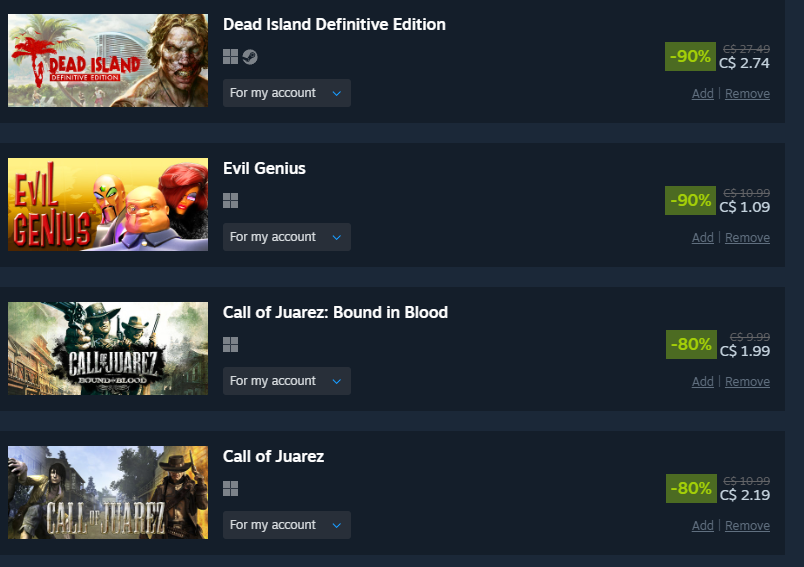Click SteamOS icon under Dead Island

(x=250, y=57)
